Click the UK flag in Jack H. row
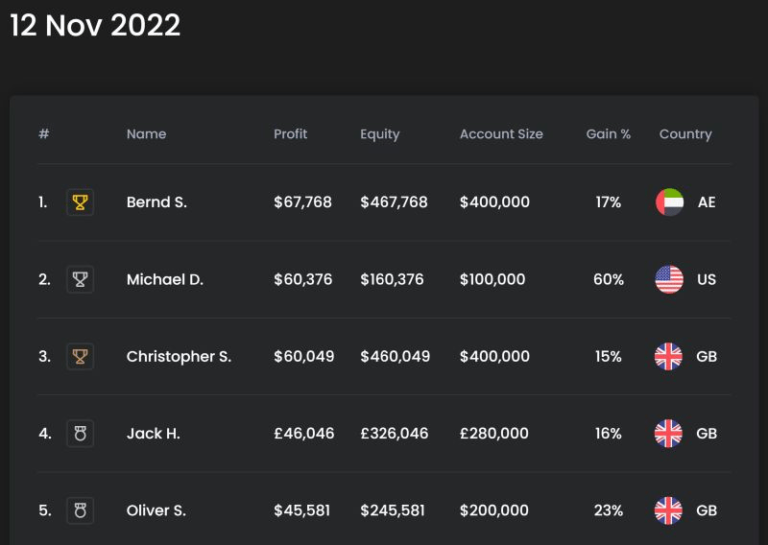 [x=669, y=433]
